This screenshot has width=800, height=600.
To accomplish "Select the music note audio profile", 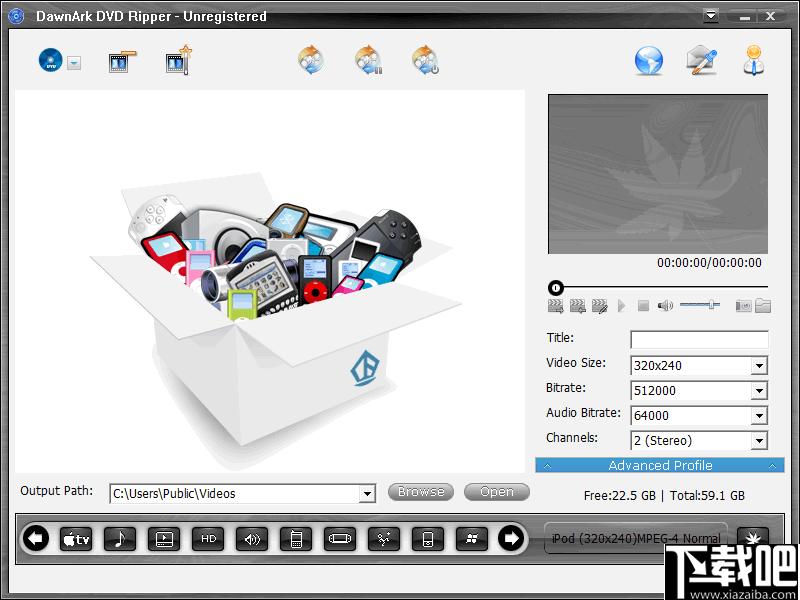I will (x=120, y=539).
